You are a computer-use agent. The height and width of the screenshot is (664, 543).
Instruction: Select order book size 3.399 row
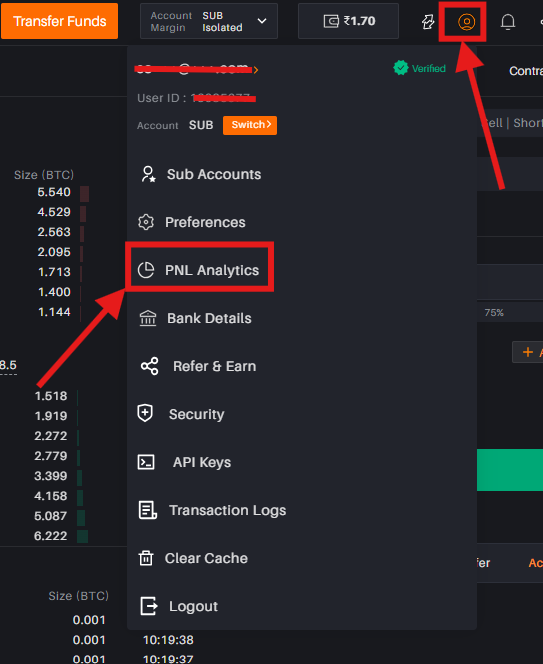(51, 476)
